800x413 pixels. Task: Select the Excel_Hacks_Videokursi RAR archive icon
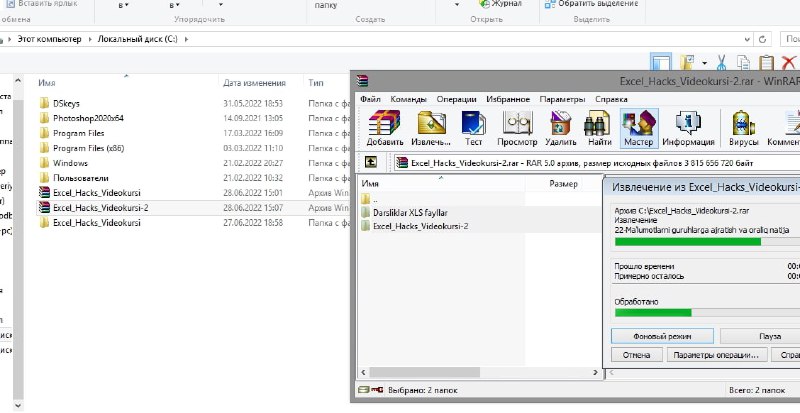(x=44, y=193)
